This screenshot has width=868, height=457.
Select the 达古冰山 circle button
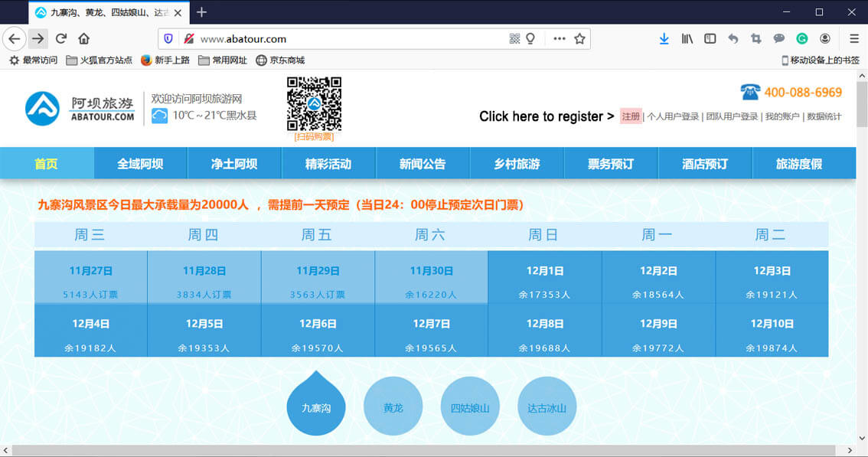pos(547,406)
